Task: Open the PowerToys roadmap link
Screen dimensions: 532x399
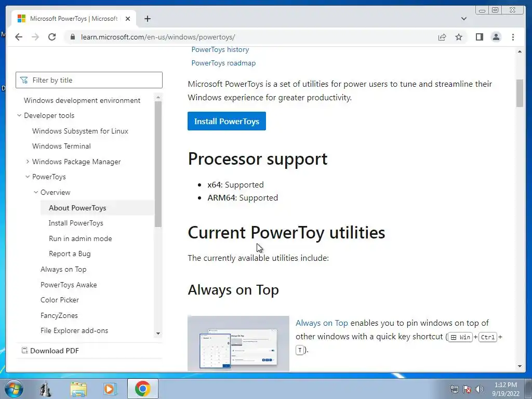Action: 223,63
